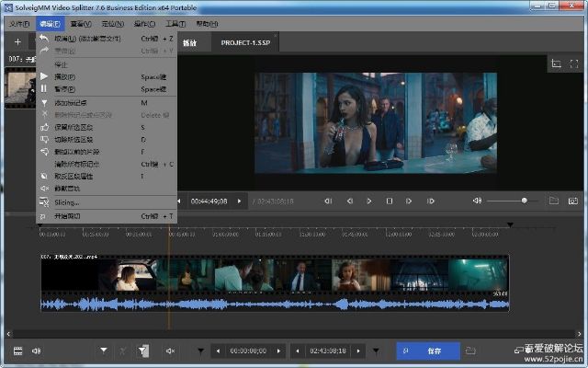Click the end marker on timeline ruler

(x=510, y=224)
